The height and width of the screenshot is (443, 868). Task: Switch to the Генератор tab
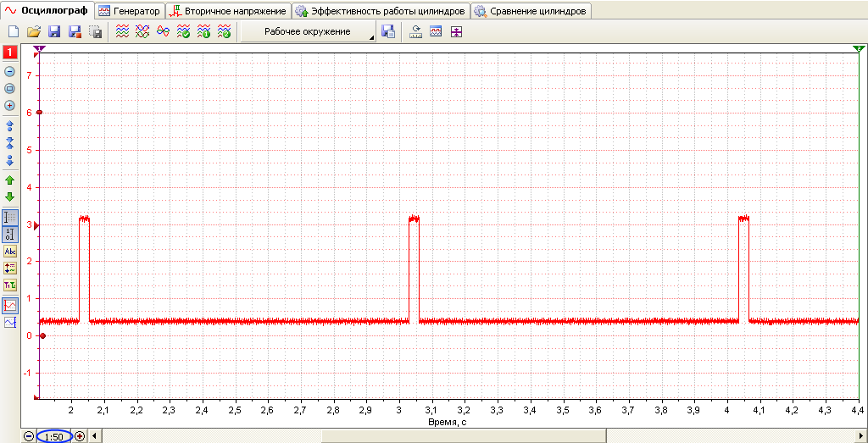(x=130, y=11)
